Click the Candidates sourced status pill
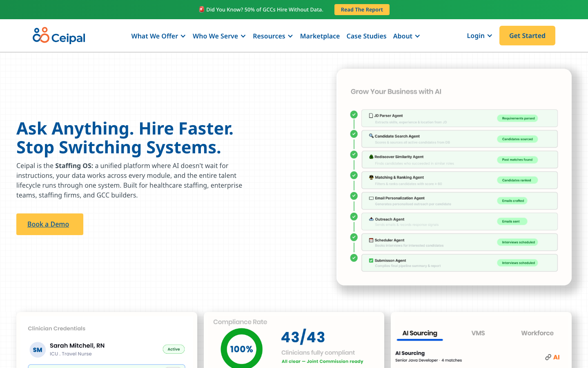588x368 pixels. (517, 139)
